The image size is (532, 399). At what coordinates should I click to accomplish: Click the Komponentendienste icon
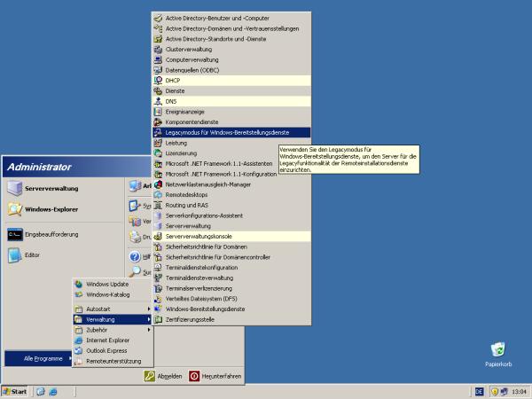(158, 122)
